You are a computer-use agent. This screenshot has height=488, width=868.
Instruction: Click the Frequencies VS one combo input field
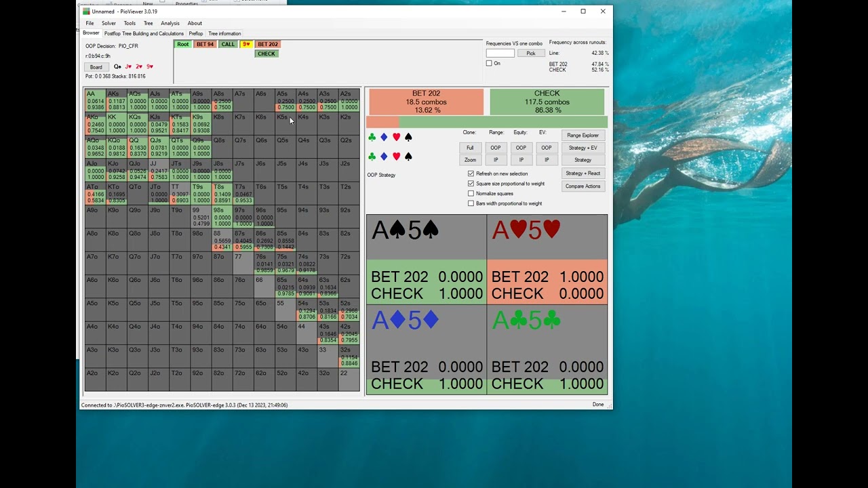(x=500, y=53)
